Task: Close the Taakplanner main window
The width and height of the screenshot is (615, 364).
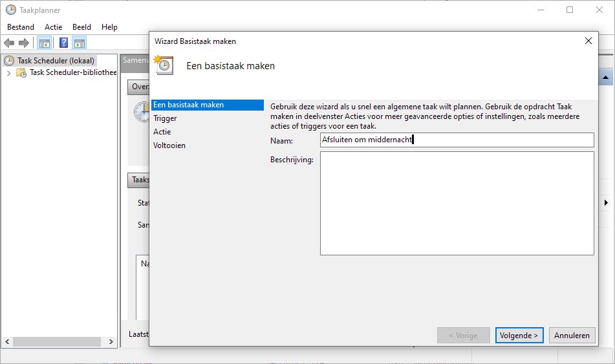Action: [x=599, y=10]
